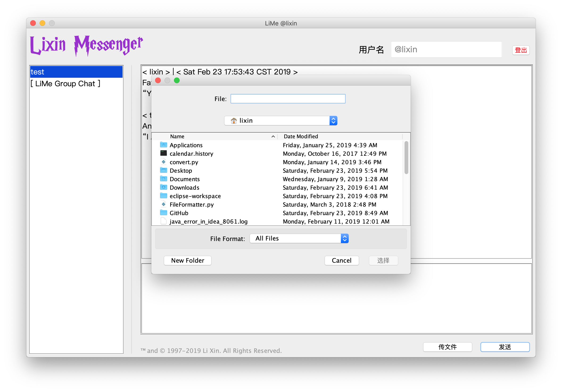
Task: Click the FileFormatter.py Python file icon
Action: pyautogui.click(x=164, y=204)
